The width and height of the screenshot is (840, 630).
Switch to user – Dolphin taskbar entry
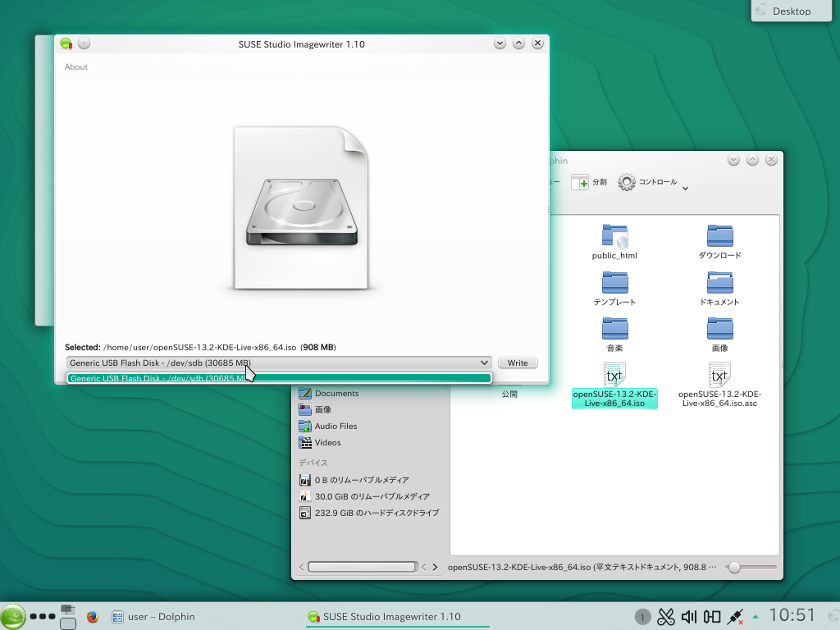[153, 617]
